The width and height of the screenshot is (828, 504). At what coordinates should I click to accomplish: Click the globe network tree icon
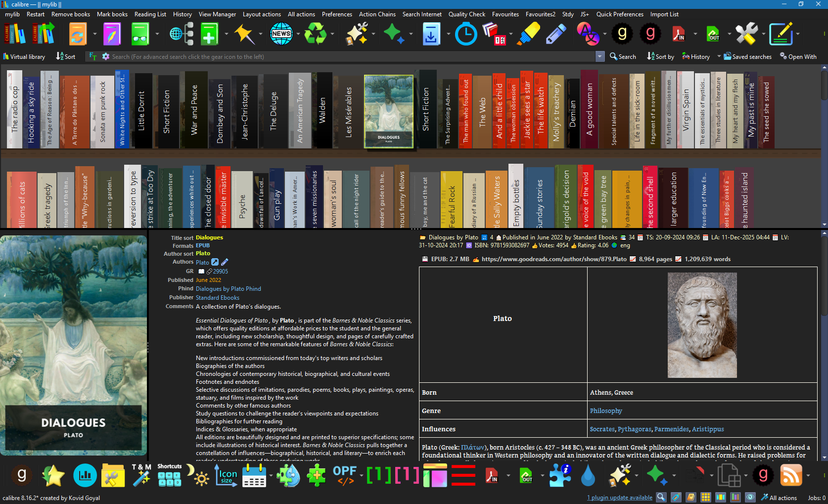(182, 34)
